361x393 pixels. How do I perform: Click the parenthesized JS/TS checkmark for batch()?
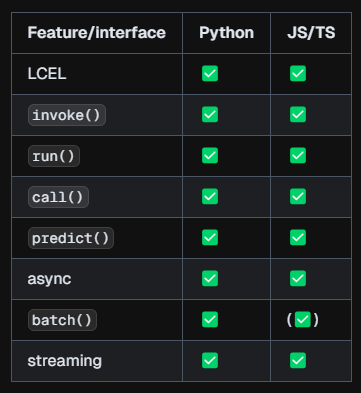(x=303, y=320)
